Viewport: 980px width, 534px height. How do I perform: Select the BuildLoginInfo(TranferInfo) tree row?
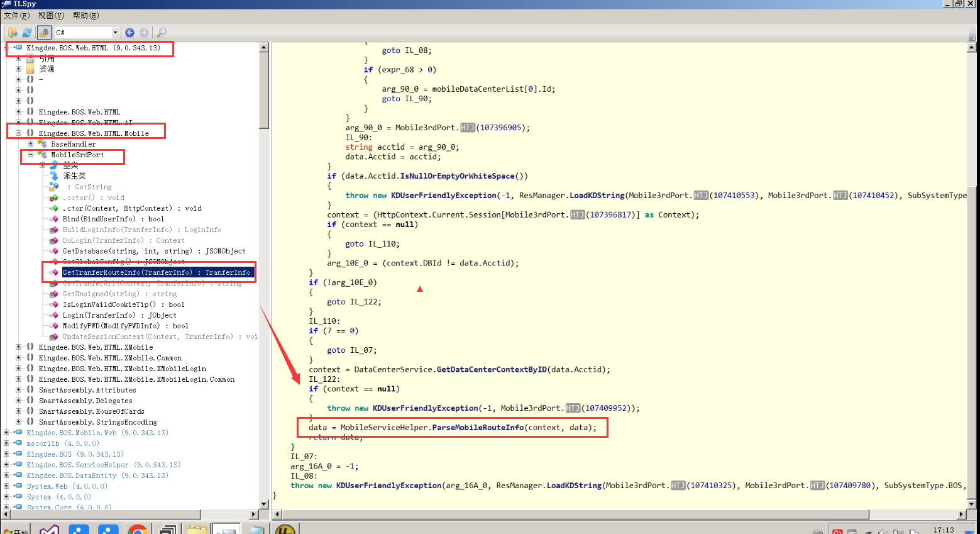(x=141, y=230)
